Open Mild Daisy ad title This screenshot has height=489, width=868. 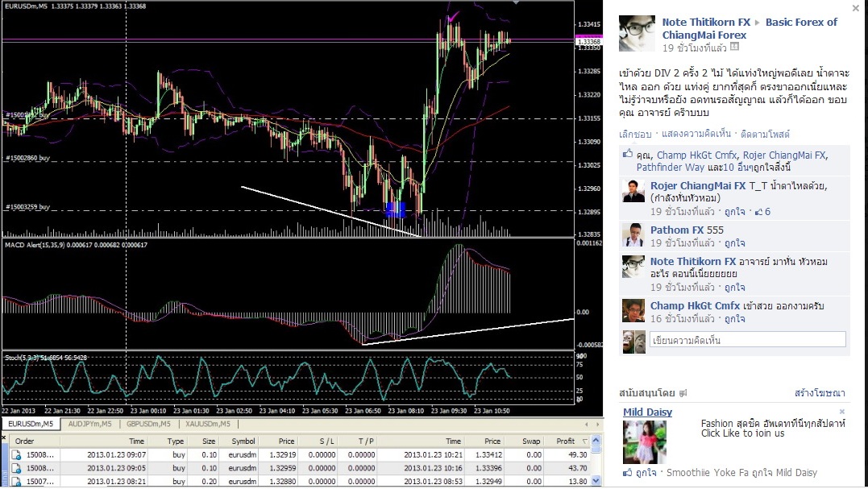click(x=647, y=412)
